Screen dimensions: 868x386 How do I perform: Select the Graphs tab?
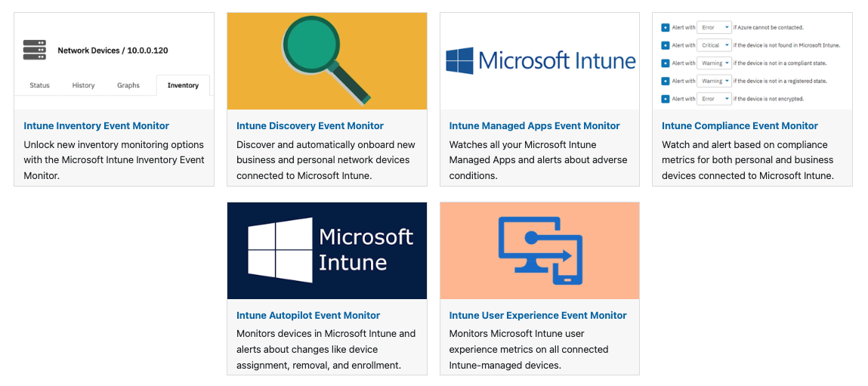coord(128,85)
